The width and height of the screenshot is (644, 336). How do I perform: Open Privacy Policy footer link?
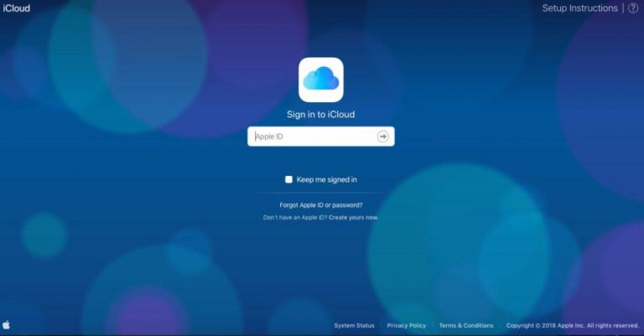406,325
